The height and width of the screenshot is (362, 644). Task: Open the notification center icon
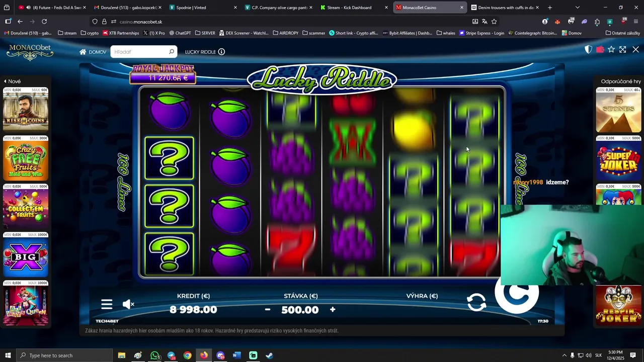point(633,355)
